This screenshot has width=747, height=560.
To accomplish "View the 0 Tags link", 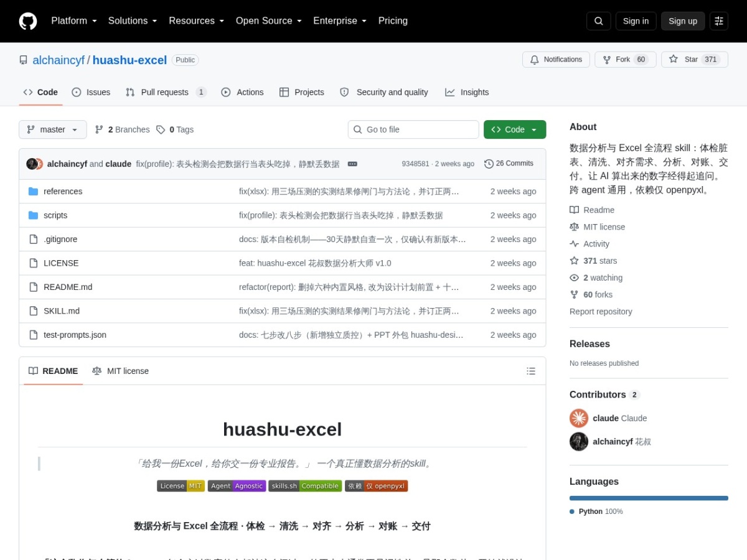I will [x=175, y=129].
